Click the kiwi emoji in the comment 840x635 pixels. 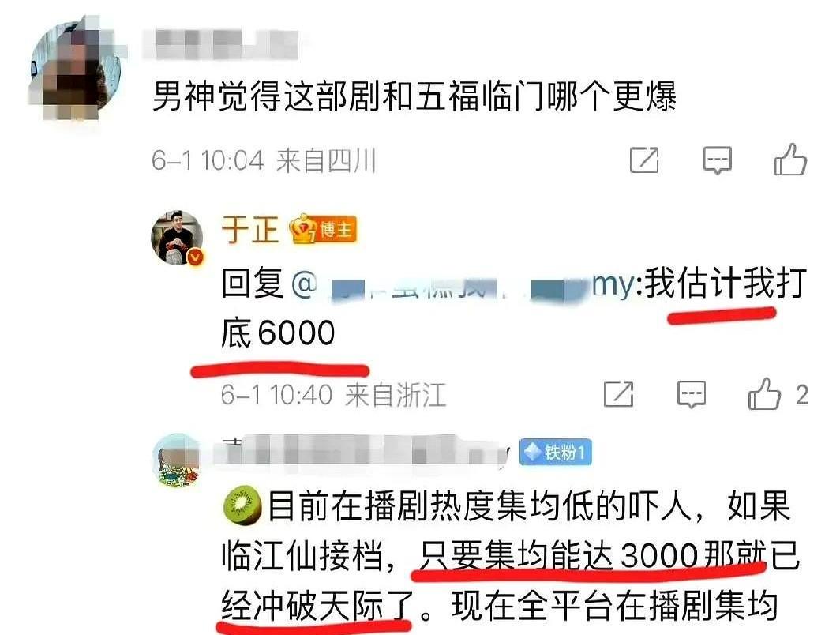242,505
